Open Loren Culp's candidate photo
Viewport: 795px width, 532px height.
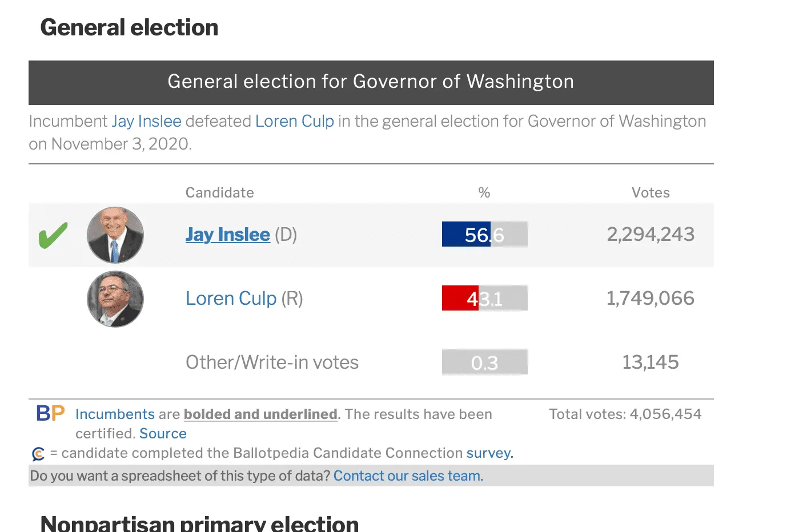coord(115,299)
